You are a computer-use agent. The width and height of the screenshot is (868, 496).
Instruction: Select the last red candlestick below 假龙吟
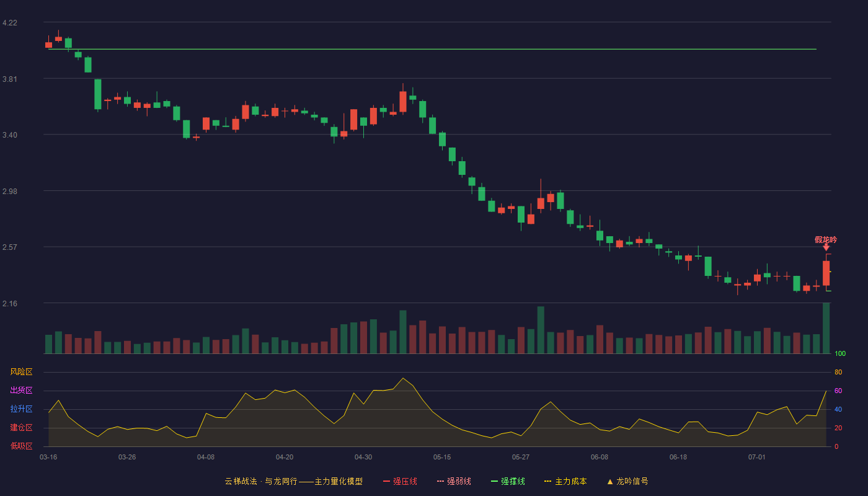[826, 273]
